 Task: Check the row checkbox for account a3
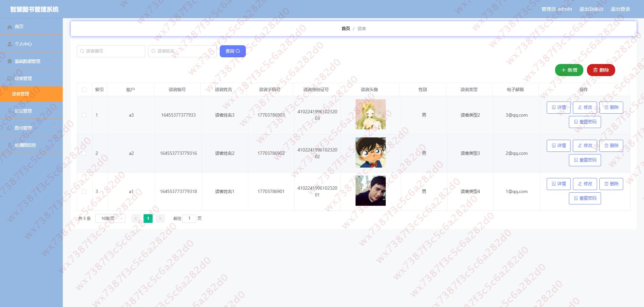84,115
